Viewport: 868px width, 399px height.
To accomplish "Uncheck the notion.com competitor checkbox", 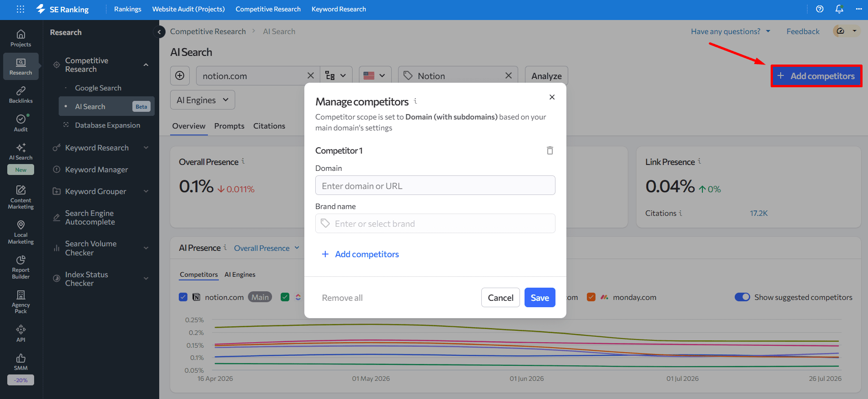I will point(183,297).
